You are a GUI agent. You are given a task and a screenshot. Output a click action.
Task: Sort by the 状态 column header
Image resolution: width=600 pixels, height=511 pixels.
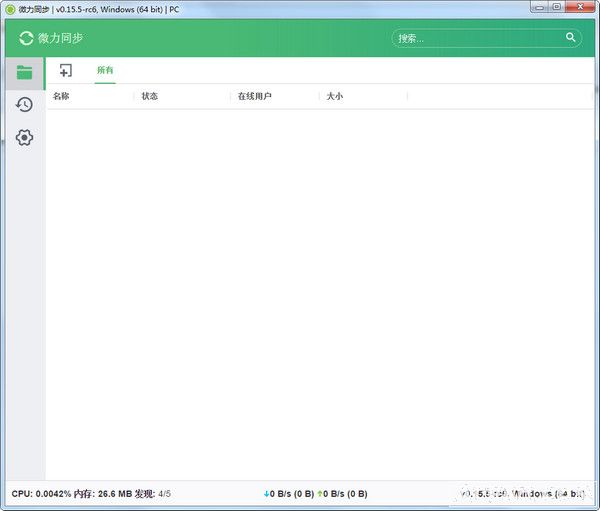pyautogui.click(x=150, y=96)
